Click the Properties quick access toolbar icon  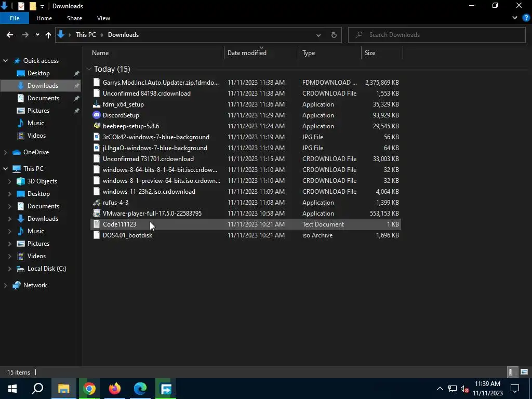pos(21,6)
